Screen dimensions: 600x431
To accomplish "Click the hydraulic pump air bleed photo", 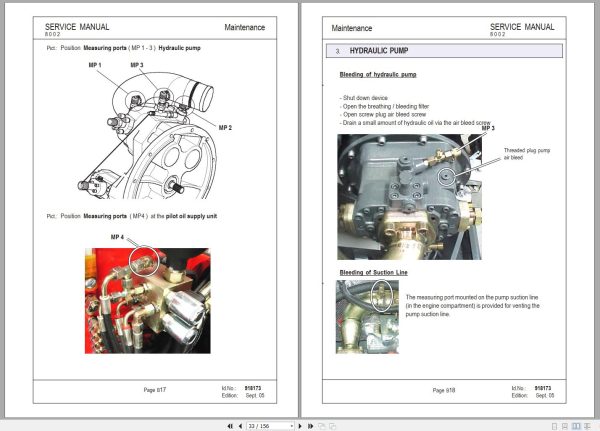I will (x=409, y=197).
